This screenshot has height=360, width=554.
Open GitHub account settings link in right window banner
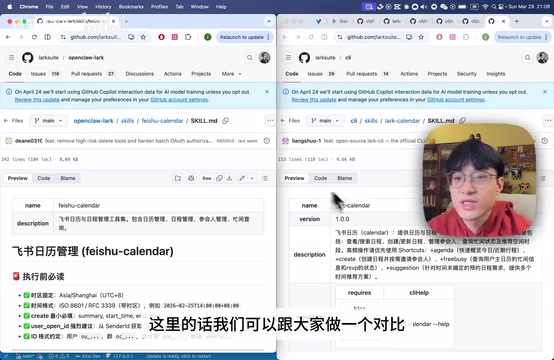coord(456,100)
